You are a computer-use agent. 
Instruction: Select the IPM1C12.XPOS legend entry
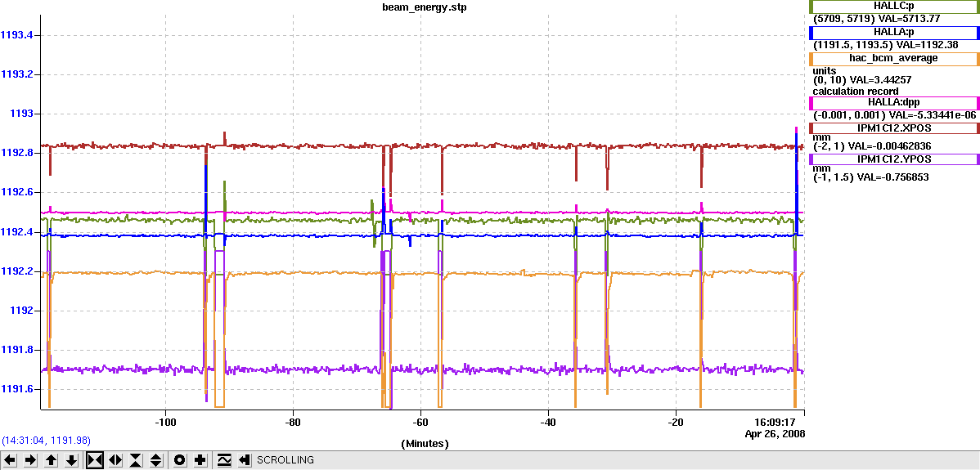point(894,128)
